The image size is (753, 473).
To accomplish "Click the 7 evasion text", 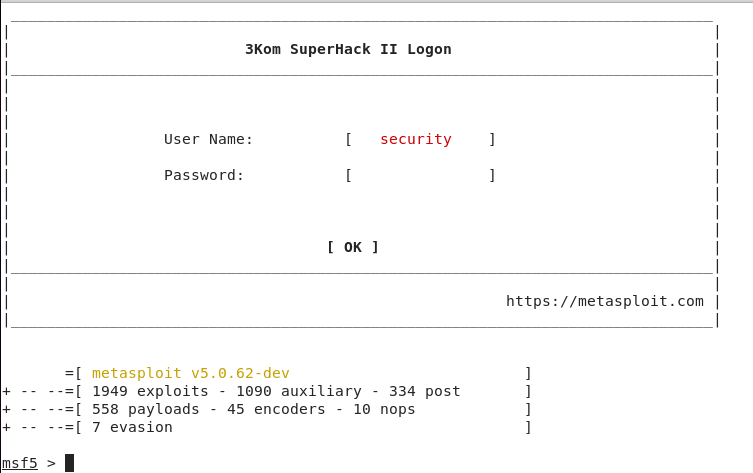I will tap(132, 427).
